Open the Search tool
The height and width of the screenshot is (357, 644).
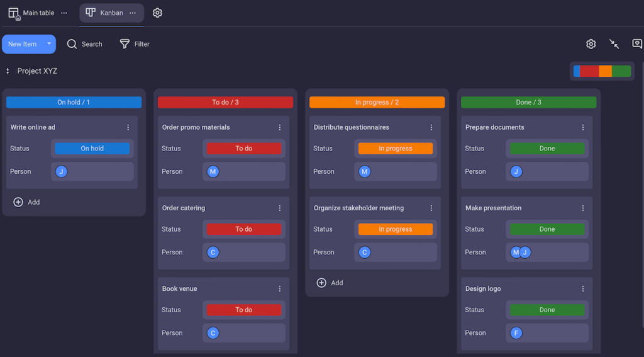(85, 44)
